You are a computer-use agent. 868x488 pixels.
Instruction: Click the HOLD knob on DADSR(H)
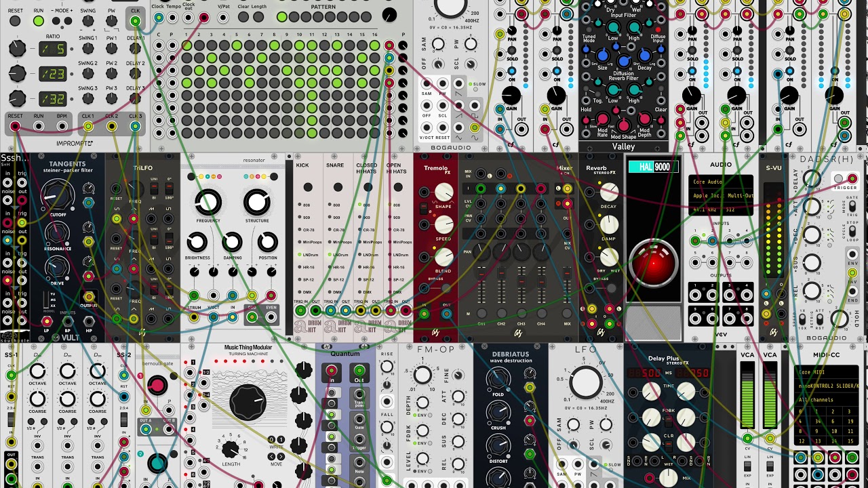pos(840,318)
